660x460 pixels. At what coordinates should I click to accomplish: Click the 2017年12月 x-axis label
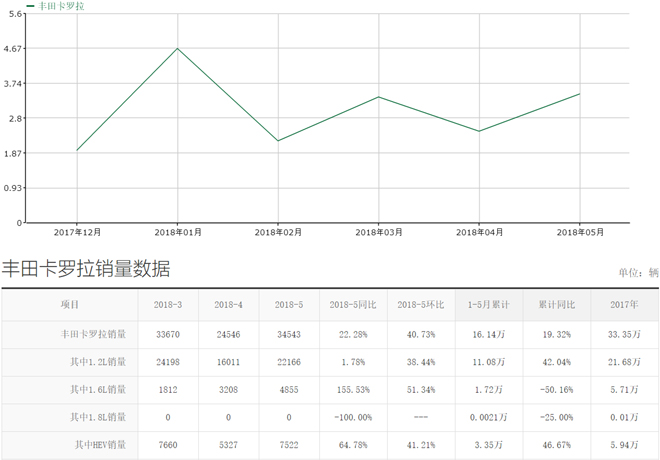pos(77,232)
